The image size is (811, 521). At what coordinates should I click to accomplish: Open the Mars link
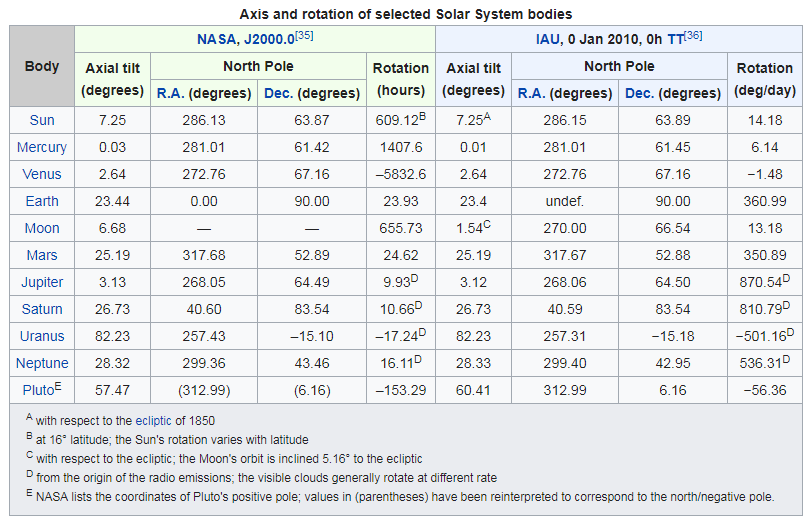coord(42,255)
